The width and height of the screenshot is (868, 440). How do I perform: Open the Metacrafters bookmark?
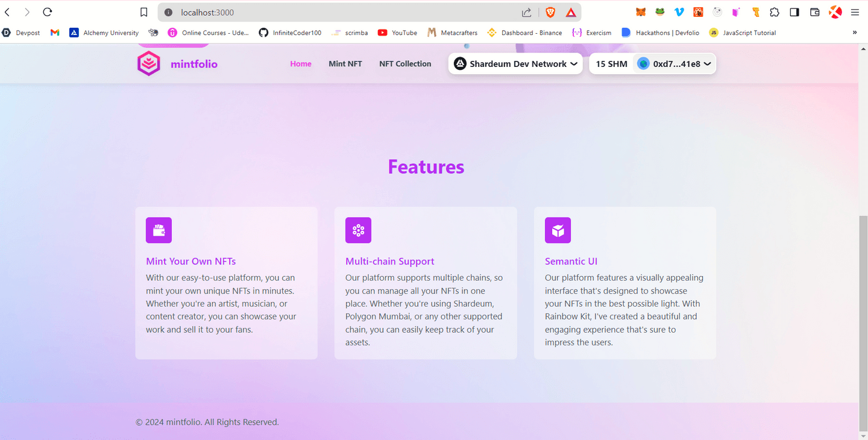point(452,33)
